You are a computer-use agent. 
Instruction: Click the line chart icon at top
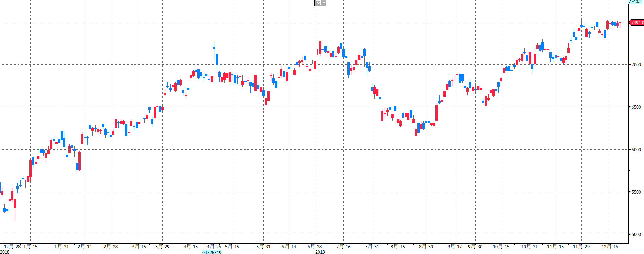[x=318, y=3]
